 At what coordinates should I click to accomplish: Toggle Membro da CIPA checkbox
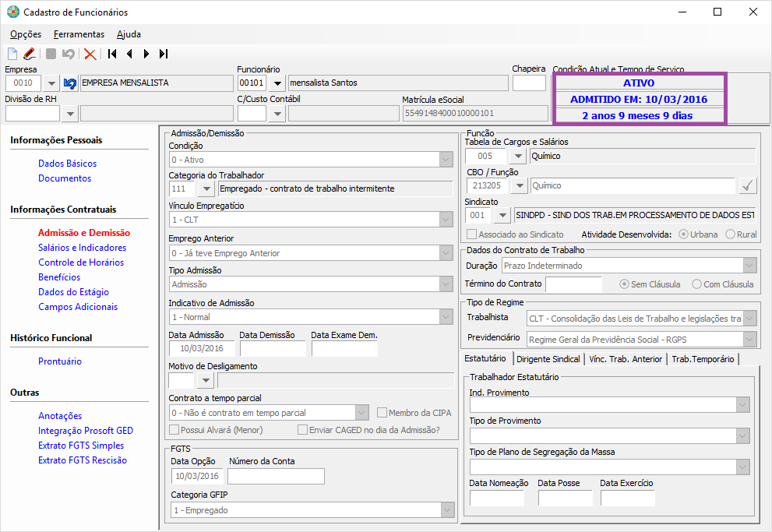pos(382,412)
